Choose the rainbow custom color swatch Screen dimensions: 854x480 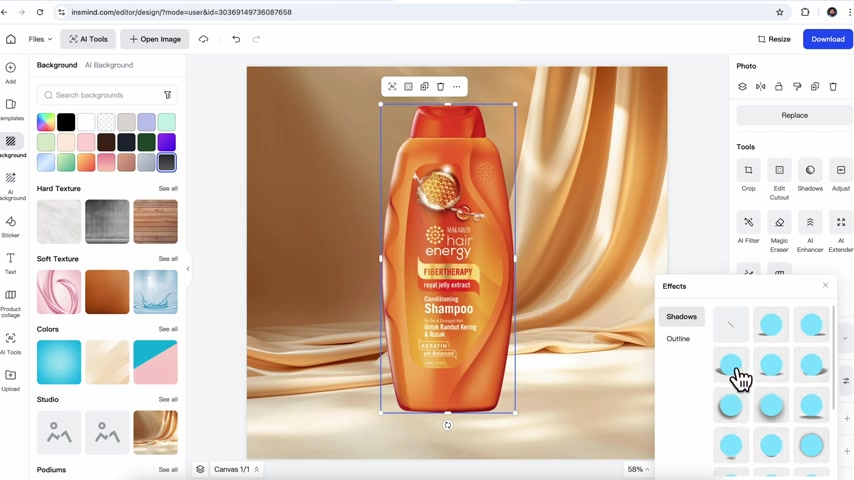tap(46, 122)
